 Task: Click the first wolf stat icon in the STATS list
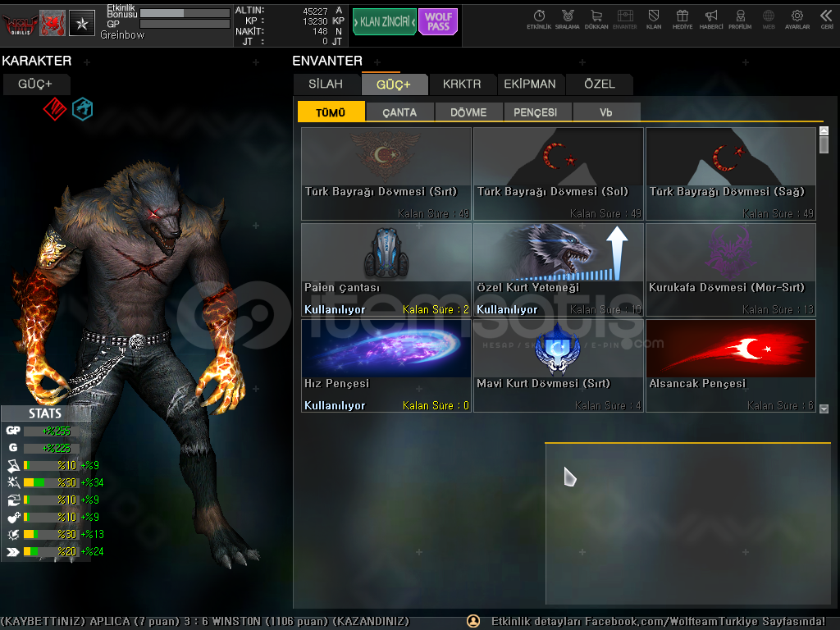[x=13, y=465]
